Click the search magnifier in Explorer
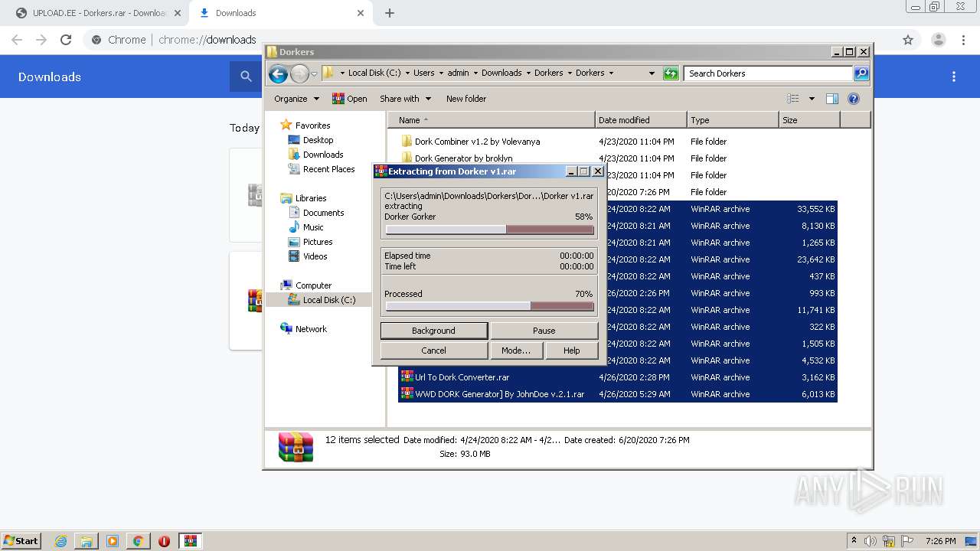Screen dimensions: 980x551 click(861, 73)
